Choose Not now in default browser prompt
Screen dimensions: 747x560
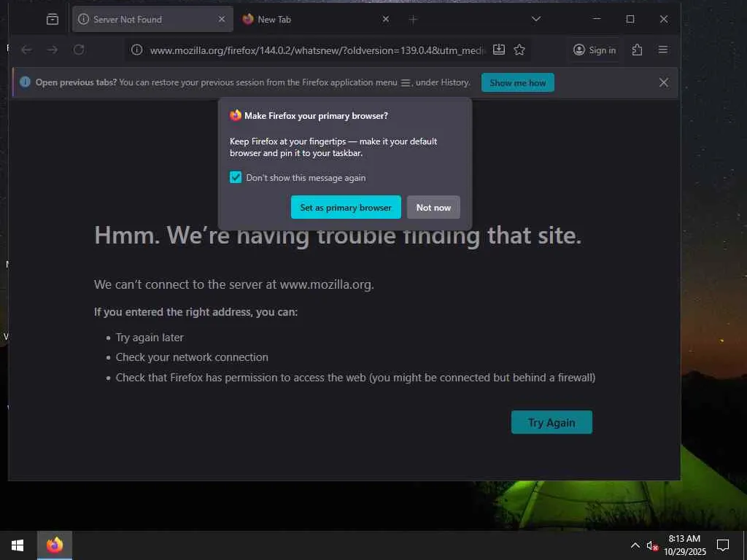coord(433,208)
